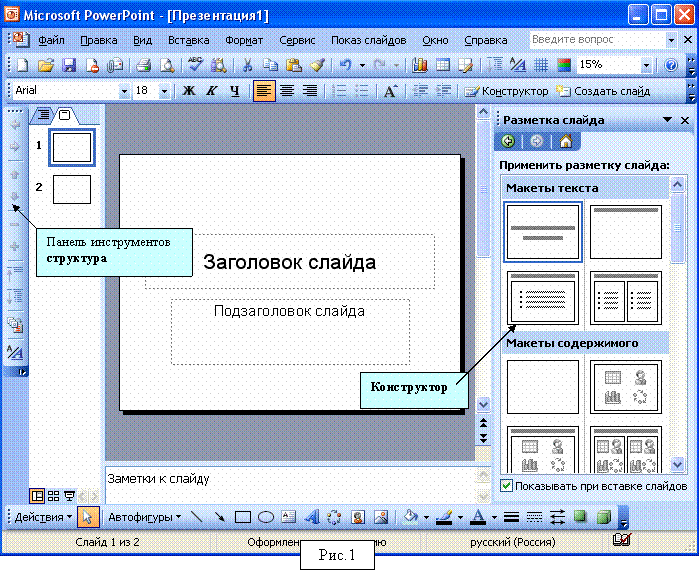Open the Файл menu
This screenshot has width=700, height=571.
pos(51,40)
